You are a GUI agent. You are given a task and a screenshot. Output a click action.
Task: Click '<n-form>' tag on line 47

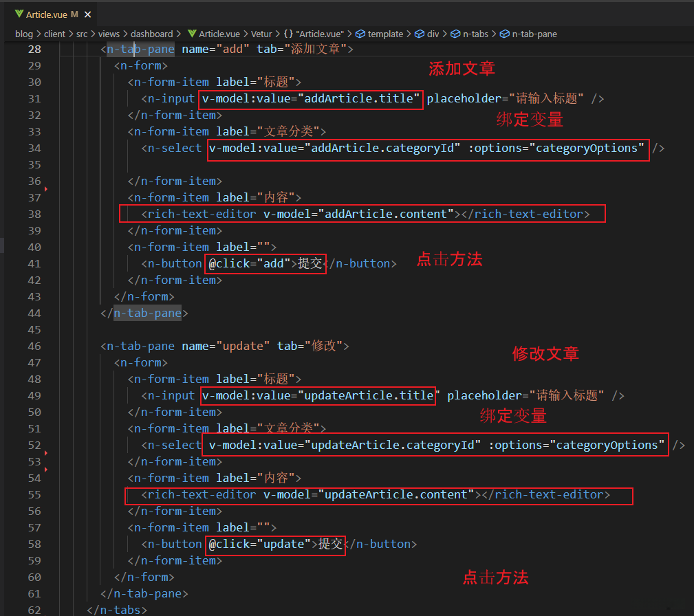[x=141, y=363]
